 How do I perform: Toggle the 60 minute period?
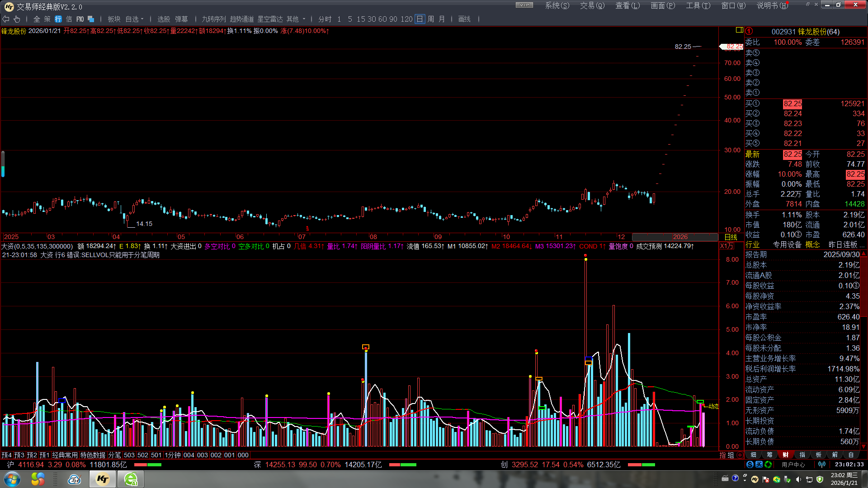(x=382, y=19)
